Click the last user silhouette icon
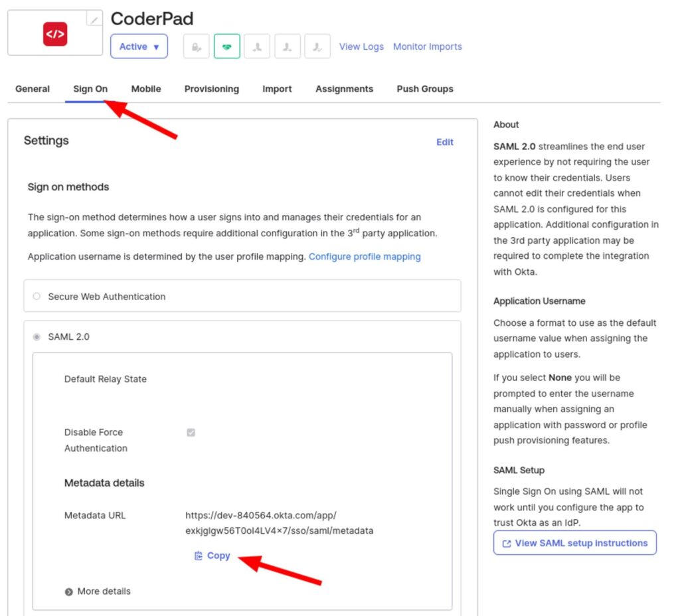The height and width of the screenshot is (616, 680). click(317, 46)
